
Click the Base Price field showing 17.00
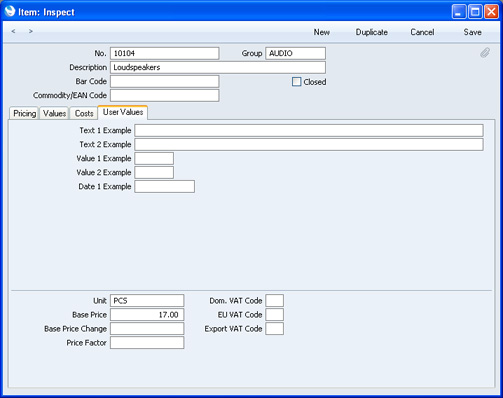(147, 314)
